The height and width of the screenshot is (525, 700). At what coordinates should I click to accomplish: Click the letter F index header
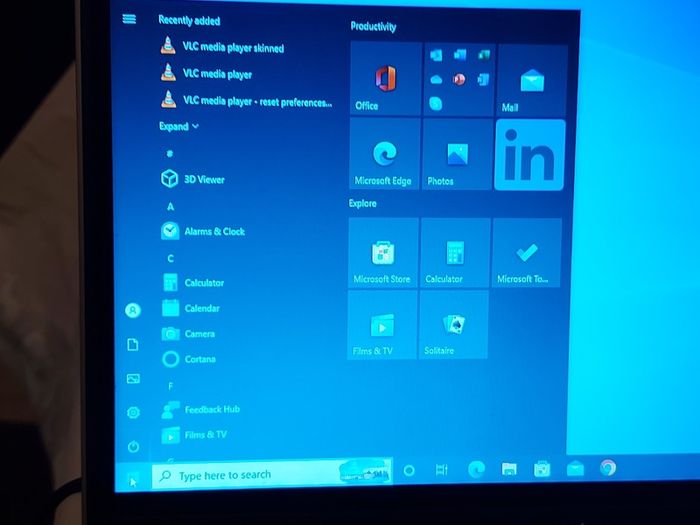(170, 386)
